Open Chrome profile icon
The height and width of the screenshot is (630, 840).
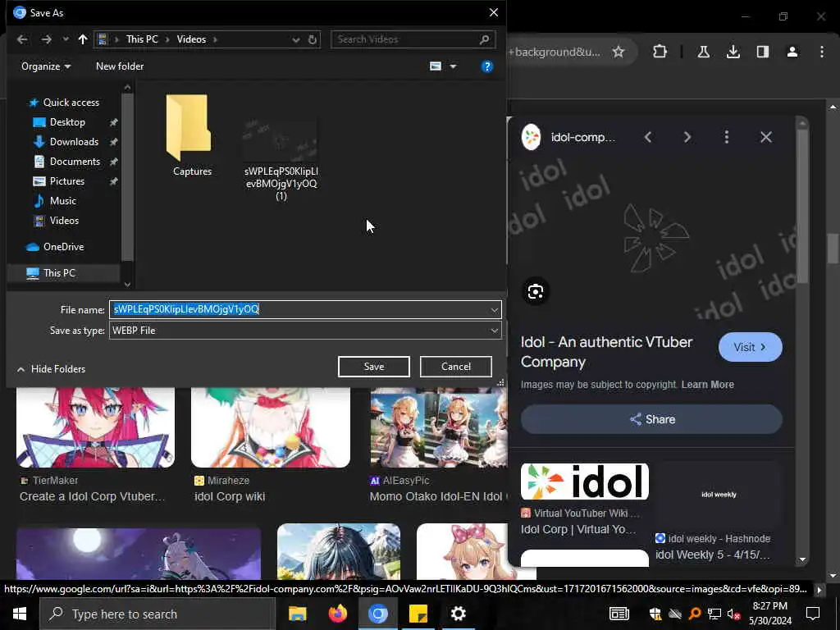click(792, 52)
